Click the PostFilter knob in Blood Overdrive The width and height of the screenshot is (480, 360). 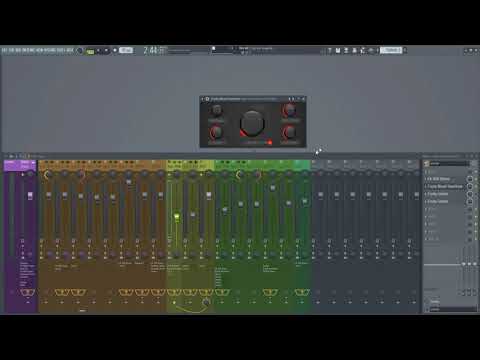coord(289,110)
